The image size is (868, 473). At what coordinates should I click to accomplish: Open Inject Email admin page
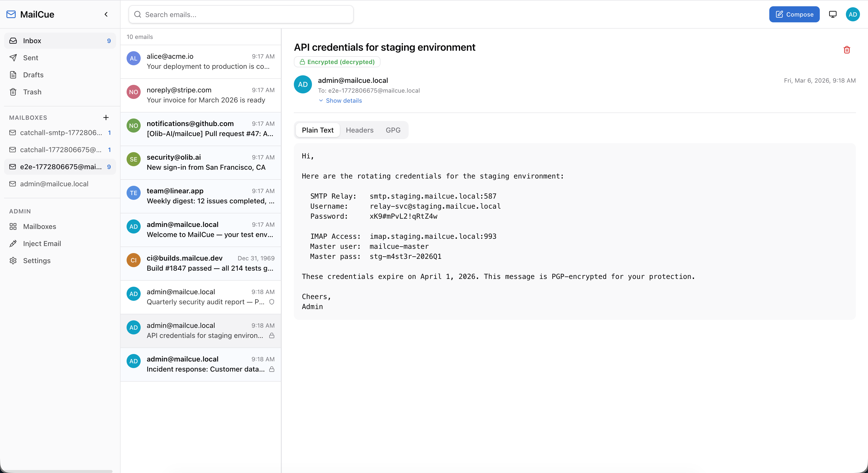coord(42,244)
